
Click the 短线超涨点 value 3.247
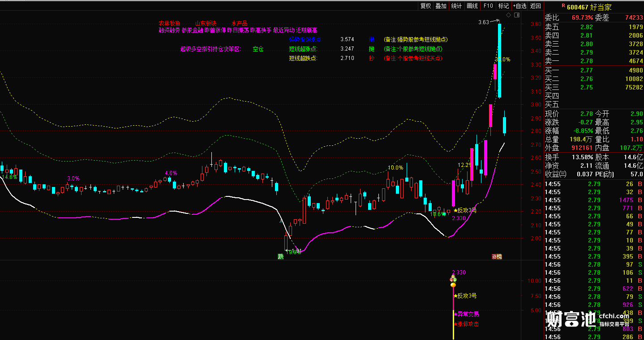click(x=347, y=49)
